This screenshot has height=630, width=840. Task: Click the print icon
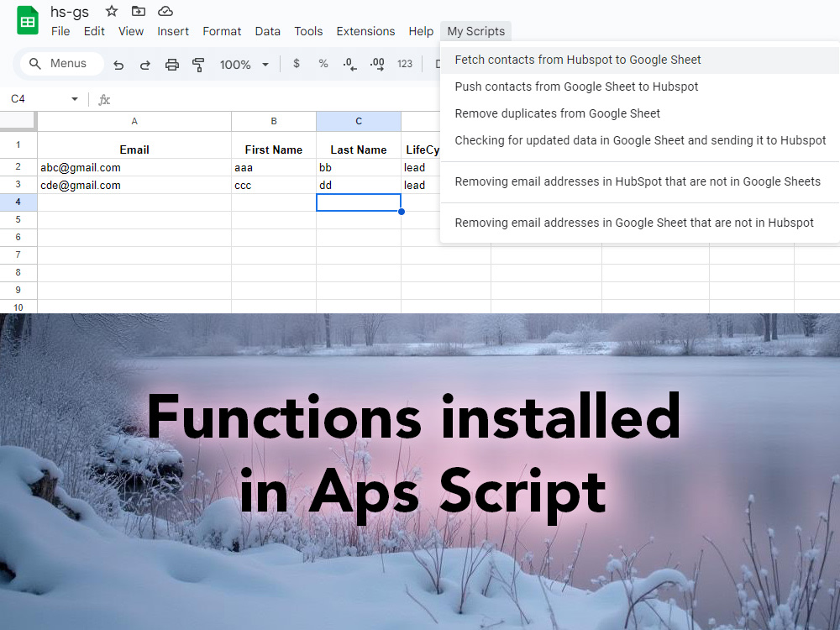click(172, 65)
